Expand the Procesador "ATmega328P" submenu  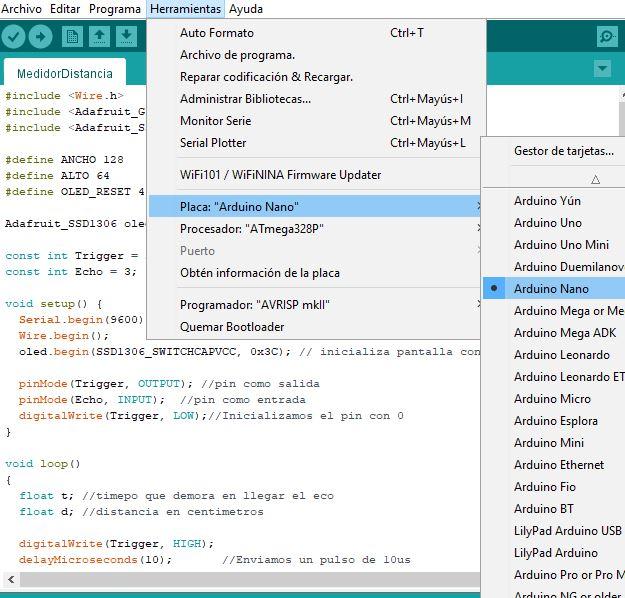coord(314,229)
